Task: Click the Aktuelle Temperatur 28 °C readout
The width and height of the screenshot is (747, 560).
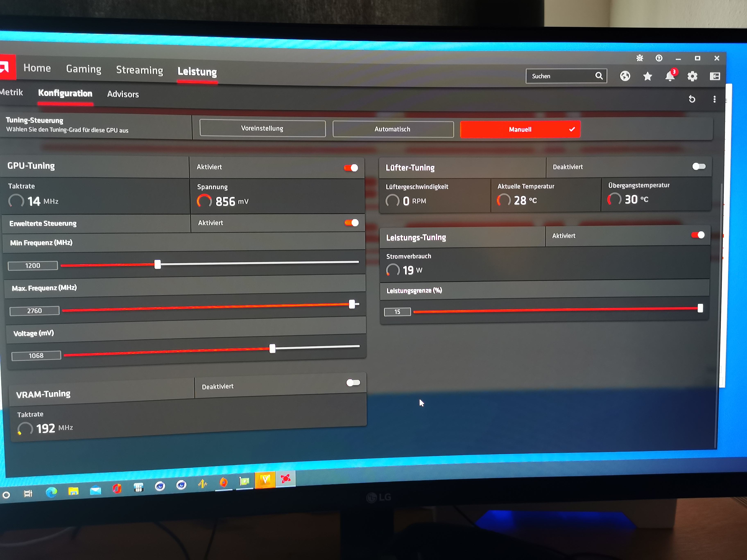Action: 517,200
